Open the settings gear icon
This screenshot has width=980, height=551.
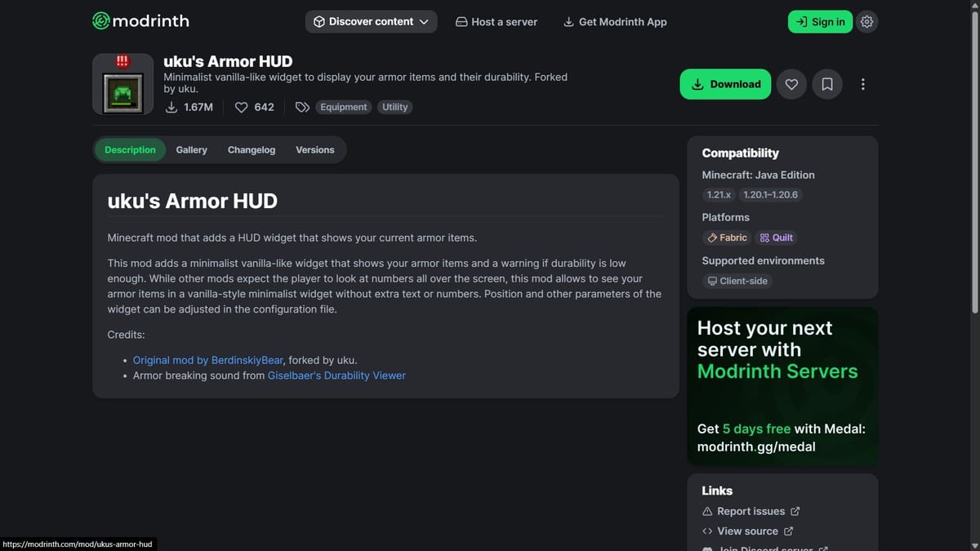[x=867, y=22]
